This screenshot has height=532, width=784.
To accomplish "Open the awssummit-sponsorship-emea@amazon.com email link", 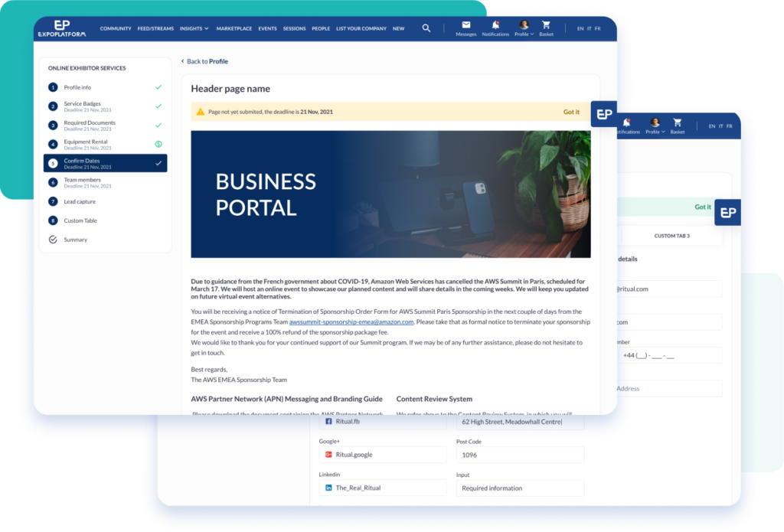I will pyautogui.click(x=351, y=322).
